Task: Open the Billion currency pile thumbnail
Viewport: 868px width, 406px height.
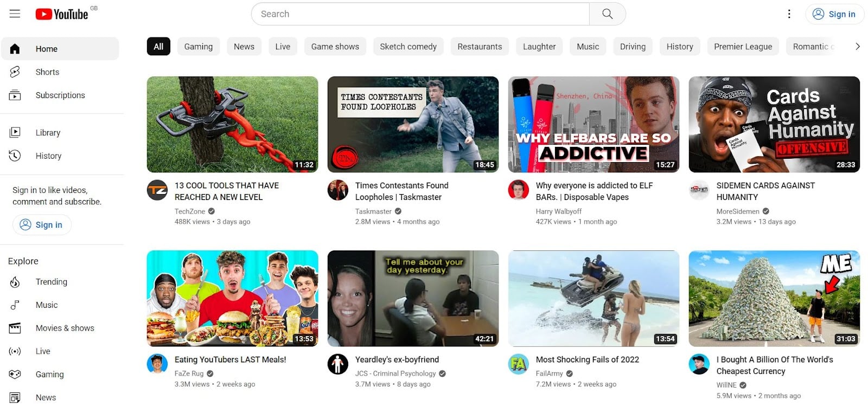Action: tap(774, 298)
